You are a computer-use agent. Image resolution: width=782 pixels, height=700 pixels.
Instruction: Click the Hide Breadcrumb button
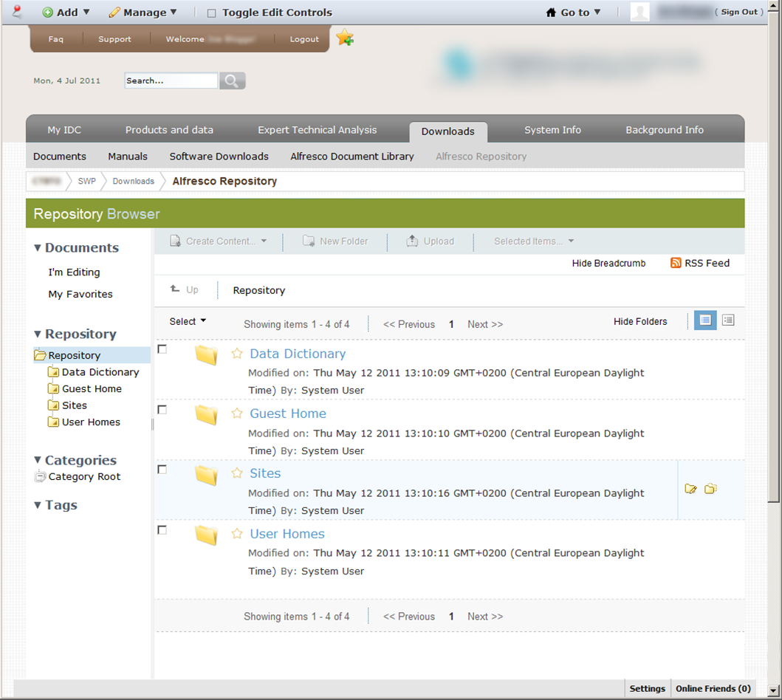(x=608, y=264)
